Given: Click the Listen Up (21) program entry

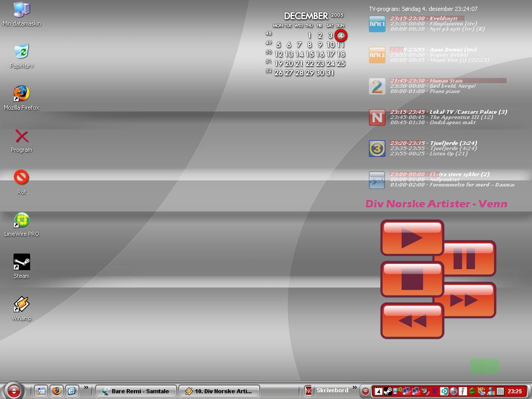Looking at the screenshot, I should pos(429,153).
